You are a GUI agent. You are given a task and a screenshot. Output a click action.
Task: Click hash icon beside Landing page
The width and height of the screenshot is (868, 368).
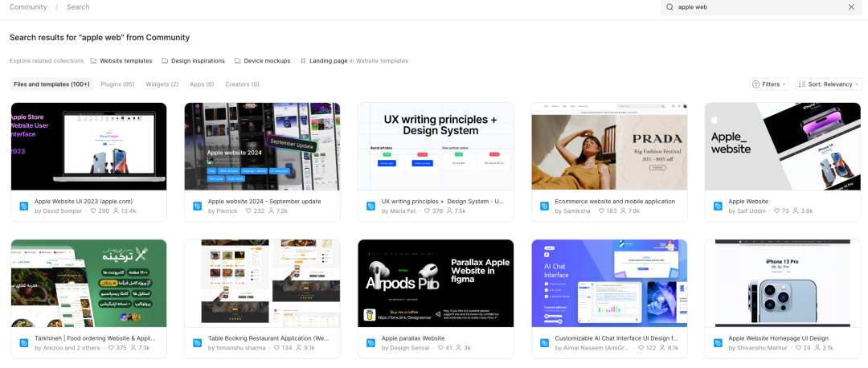(303, 61)
